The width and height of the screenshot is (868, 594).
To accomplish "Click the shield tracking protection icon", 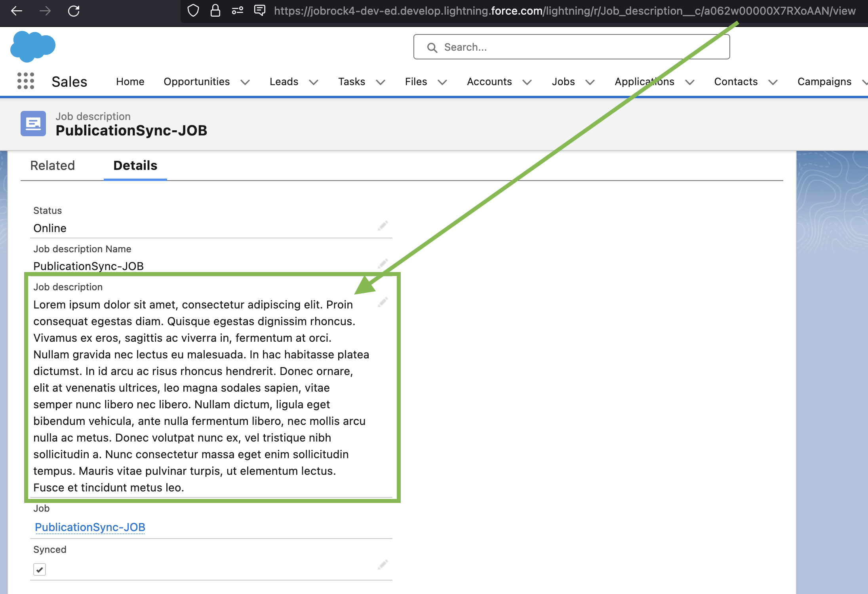I will pos(193,11).
